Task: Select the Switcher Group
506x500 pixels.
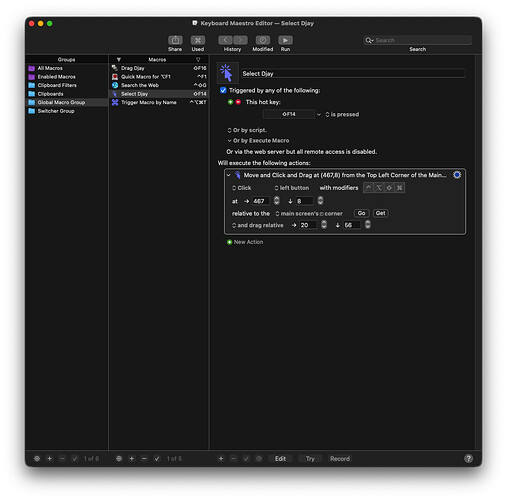Action: [x=67, y=111]
